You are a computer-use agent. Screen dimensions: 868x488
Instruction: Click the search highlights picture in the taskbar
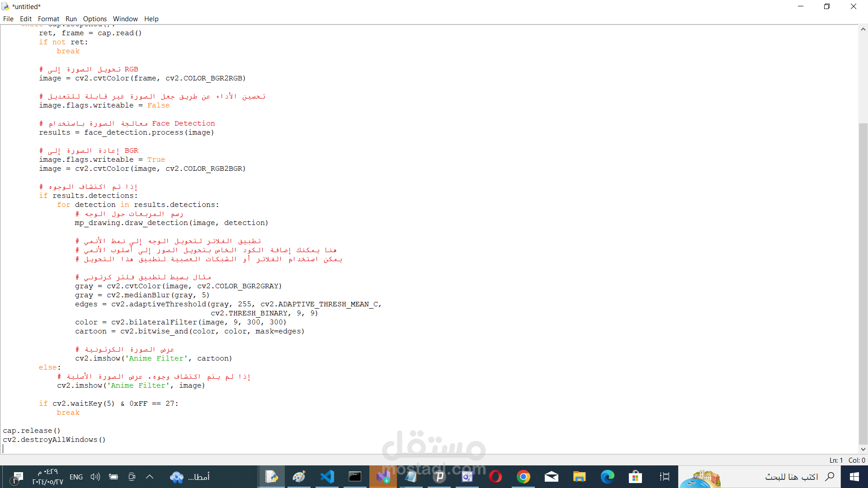(700, 478)
